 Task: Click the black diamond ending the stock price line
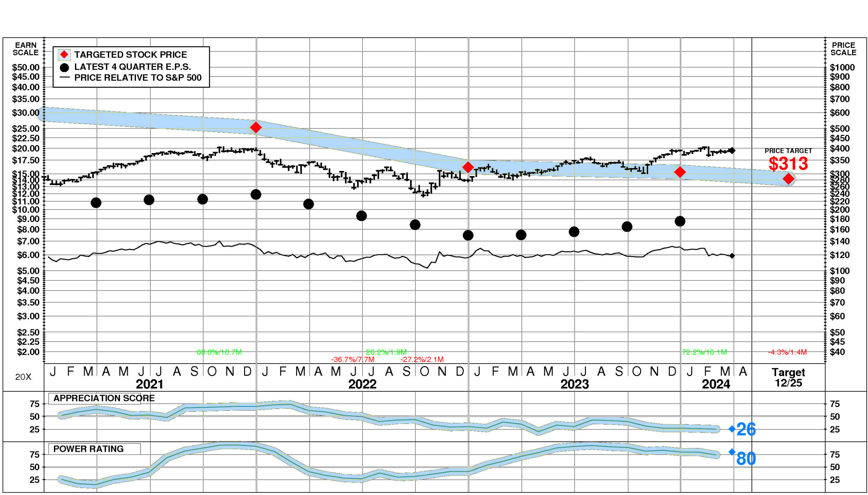pos(732,151)
